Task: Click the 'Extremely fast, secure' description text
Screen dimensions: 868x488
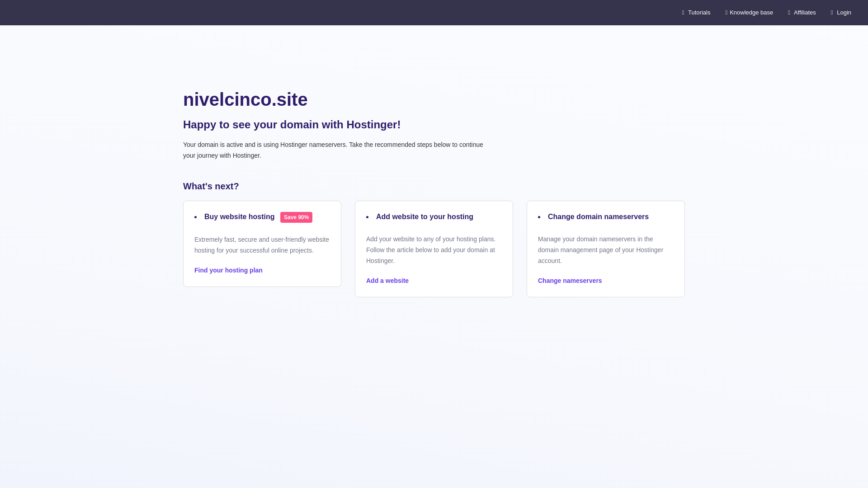Action: 262,245
